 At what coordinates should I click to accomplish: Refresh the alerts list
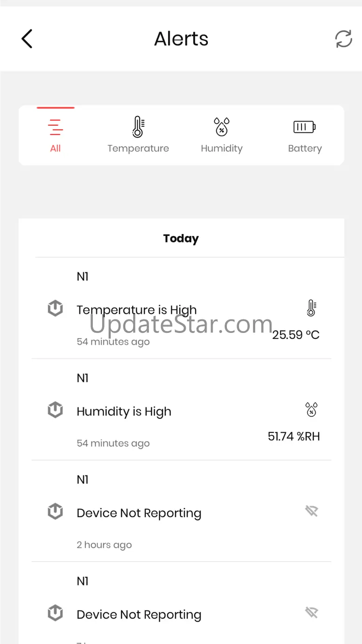(343, 39)
